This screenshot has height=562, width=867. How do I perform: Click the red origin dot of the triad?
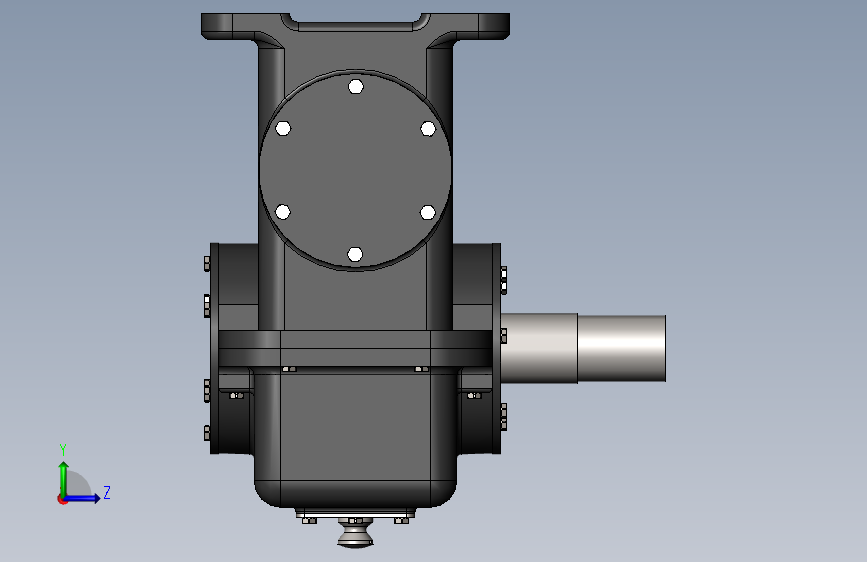62,499
